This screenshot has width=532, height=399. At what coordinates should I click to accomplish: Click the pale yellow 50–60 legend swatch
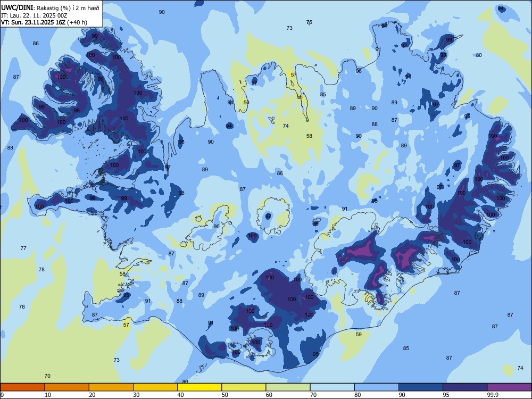point(244,387)
